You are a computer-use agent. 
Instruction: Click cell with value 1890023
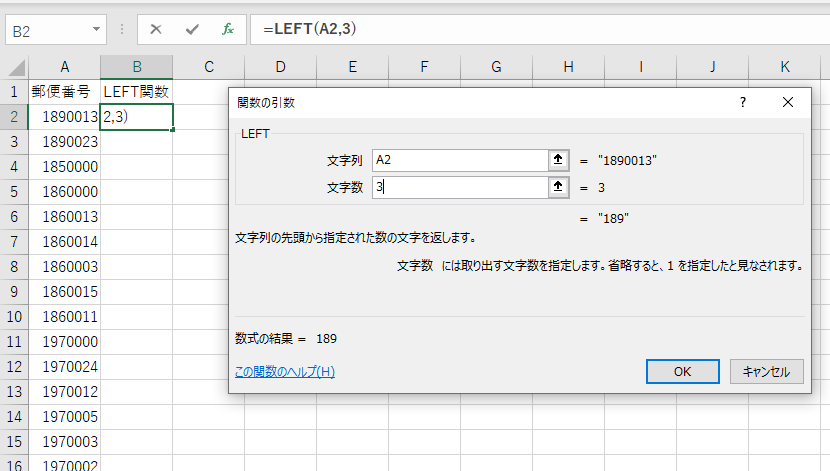coord(65,142)
